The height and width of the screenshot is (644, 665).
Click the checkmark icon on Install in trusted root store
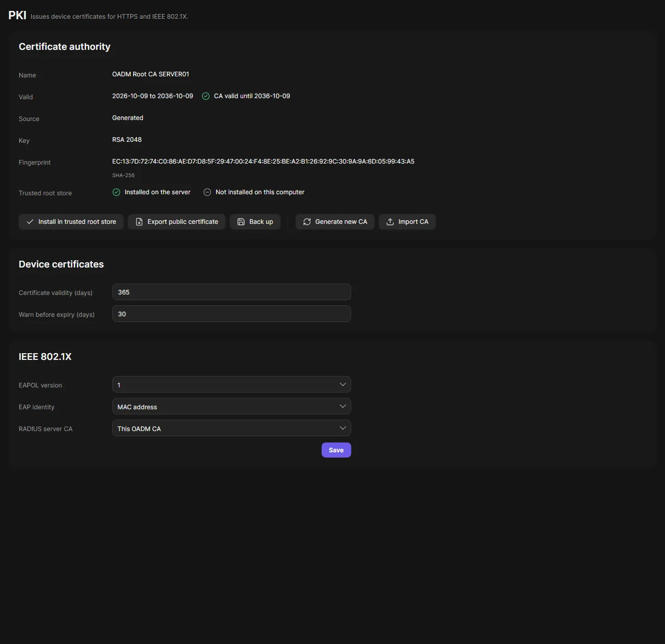pos(30,222)
